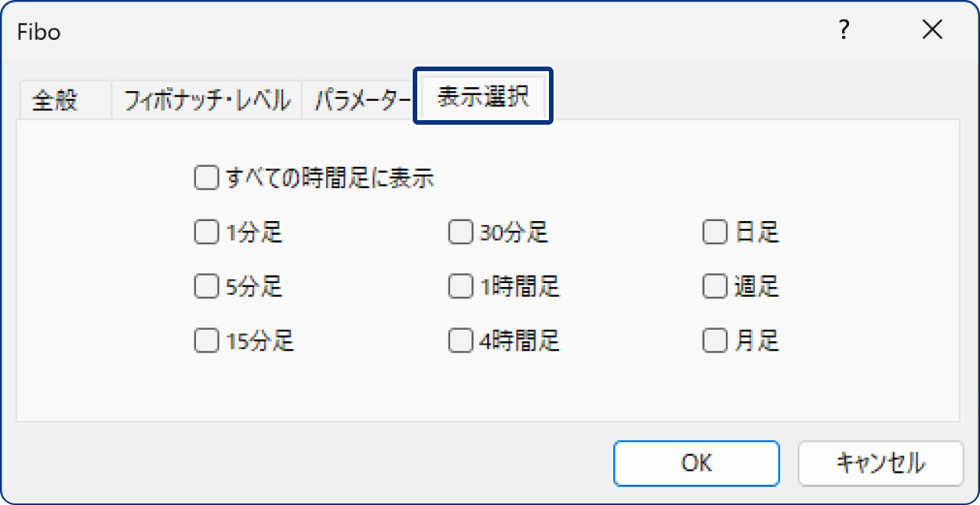Close the Fibo dialog window
The width and height of the screenshot is (980, 505).
click(x=933, y=30)
